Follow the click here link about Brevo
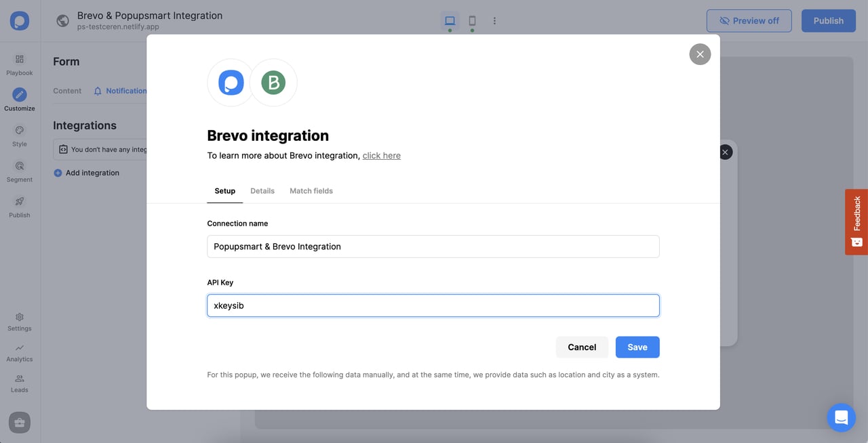The width and height of the screenshot is (868, 443). point(381,155)
